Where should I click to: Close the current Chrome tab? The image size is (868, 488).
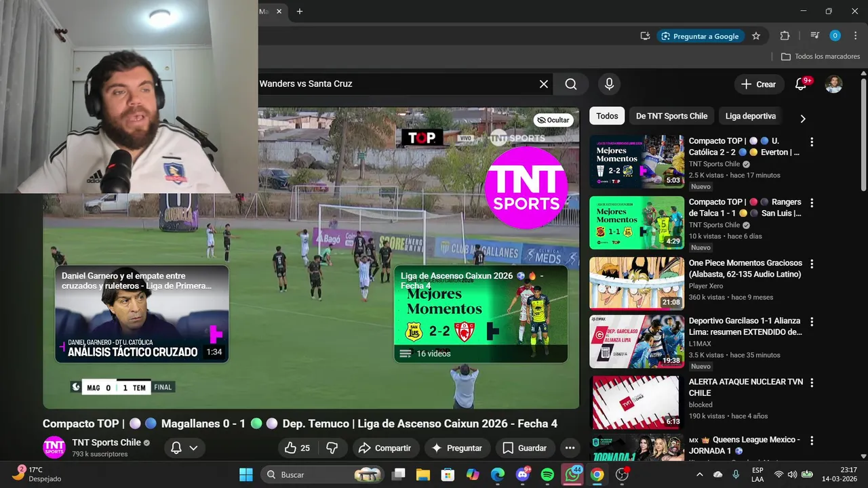click(279, 12)
